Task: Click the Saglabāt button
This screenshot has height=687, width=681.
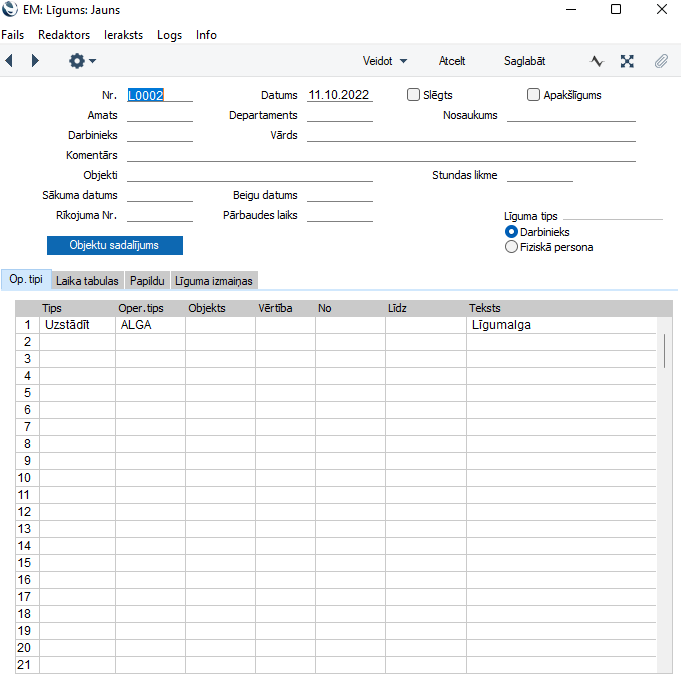Action: click(x=524, y=61)
